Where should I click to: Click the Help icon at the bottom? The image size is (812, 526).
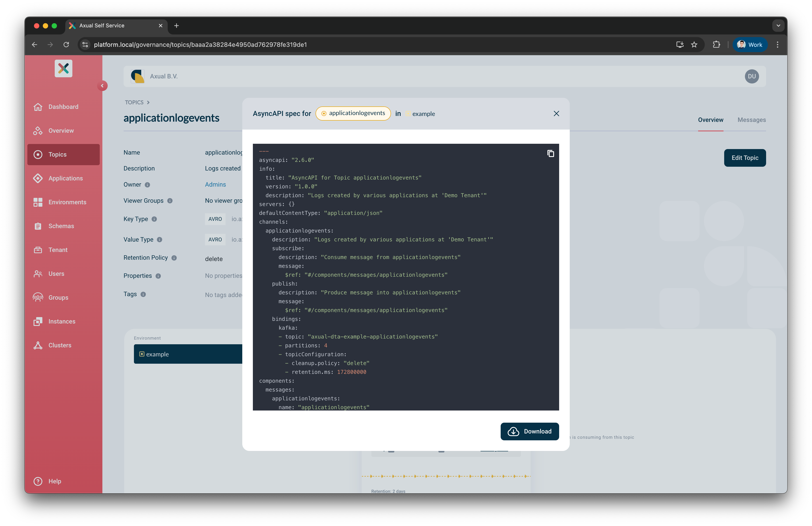[x=38, y=481]
